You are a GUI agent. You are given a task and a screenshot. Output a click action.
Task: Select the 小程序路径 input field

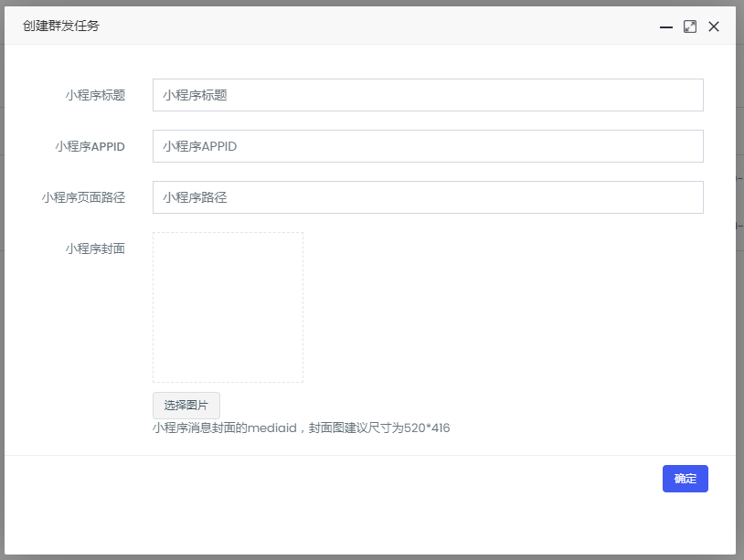428,197
